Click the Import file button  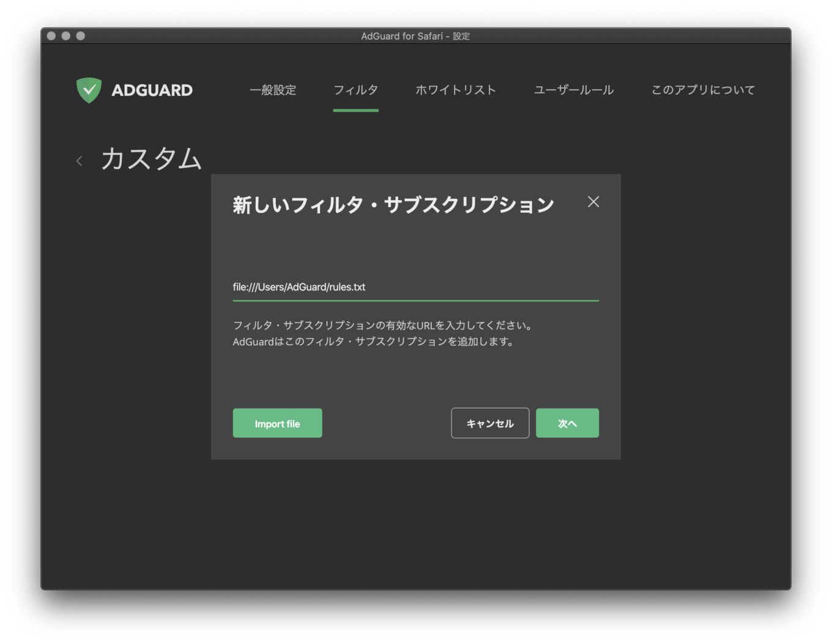click(x=277, y=423)
